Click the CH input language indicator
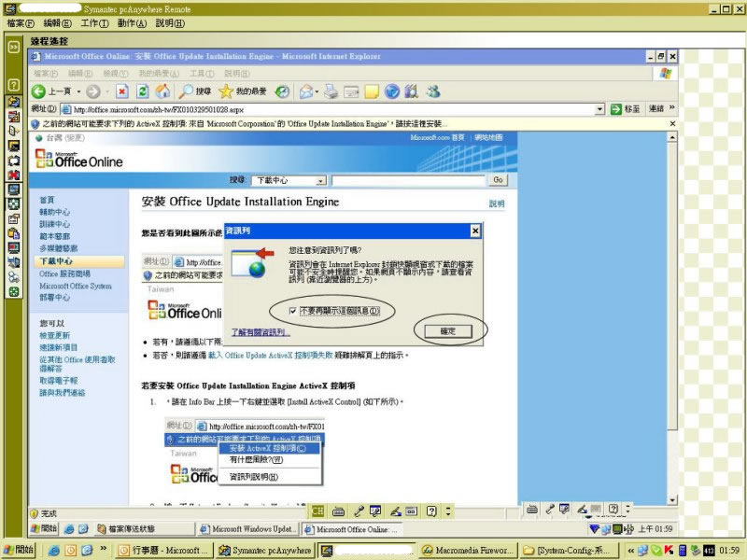Image resolution: width=747 pixels, height=560 pixels. click(x=317, y=511)
